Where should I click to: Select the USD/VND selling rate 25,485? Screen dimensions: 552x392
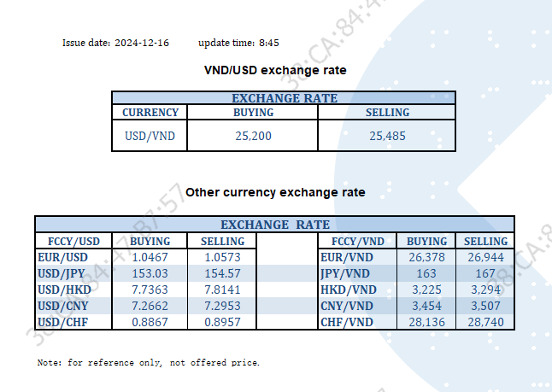(387, 135)
